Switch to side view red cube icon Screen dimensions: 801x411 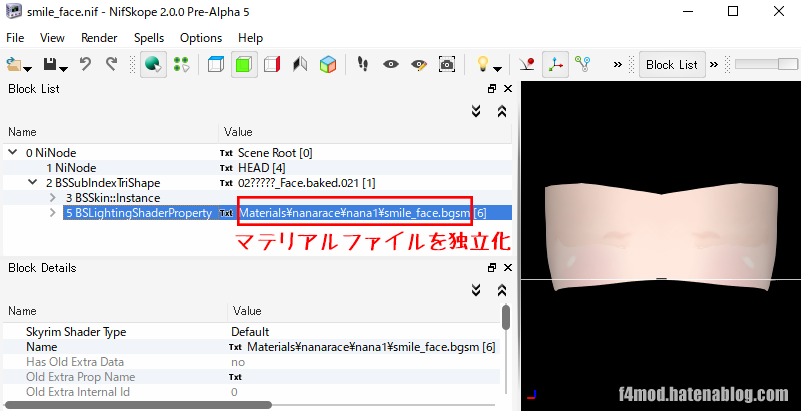click(272, 64)
